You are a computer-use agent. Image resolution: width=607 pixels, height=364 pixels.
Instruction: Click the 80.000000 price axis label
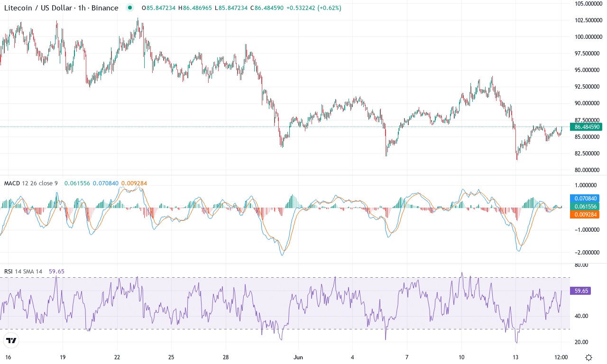pos(588,170)
